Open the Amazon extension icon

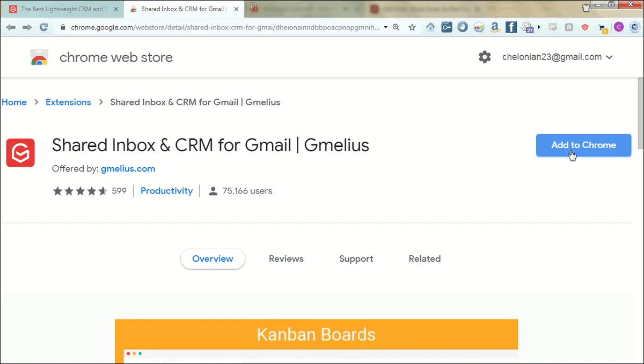point(495,27)
